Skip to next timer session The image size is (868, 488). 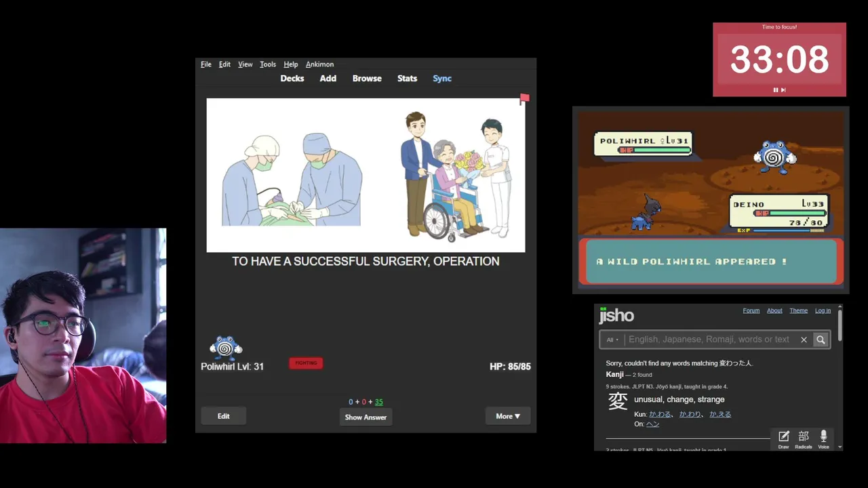coord(783,89)
